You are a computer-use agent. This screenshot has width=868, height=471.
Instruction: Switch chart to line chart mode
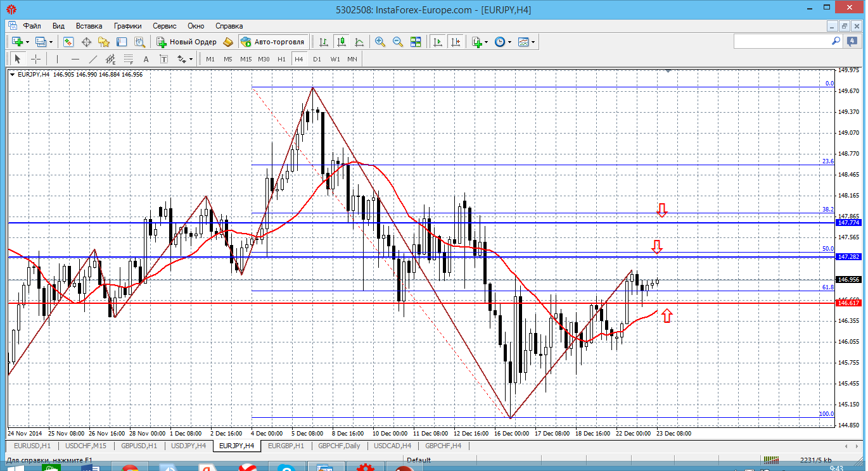(x=359, y=42)
